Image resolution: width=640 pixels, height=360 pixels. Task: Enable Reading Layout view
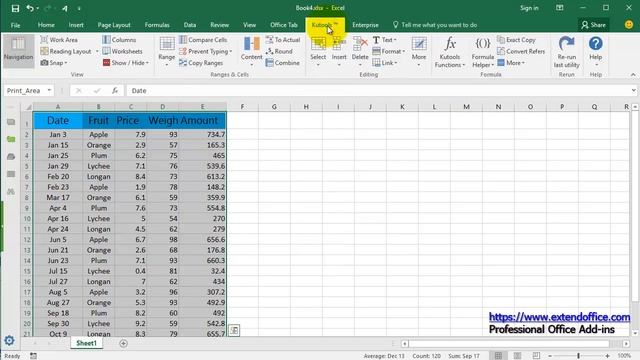pyautogui.click(x=66, y=51)
